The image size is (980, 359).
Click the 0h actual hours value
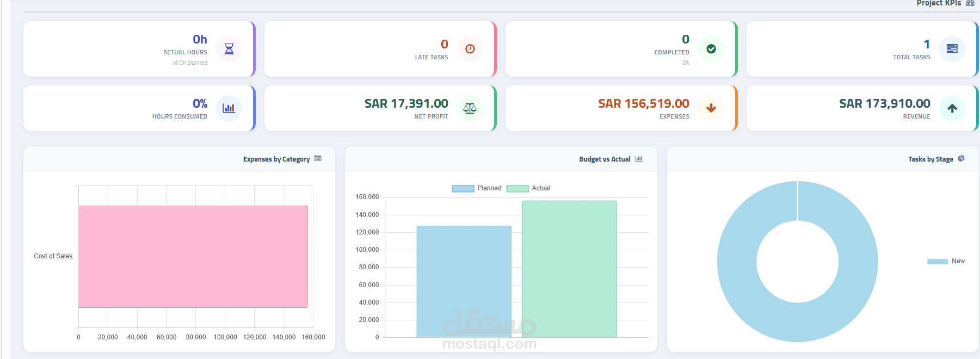[x=200, y=39]
